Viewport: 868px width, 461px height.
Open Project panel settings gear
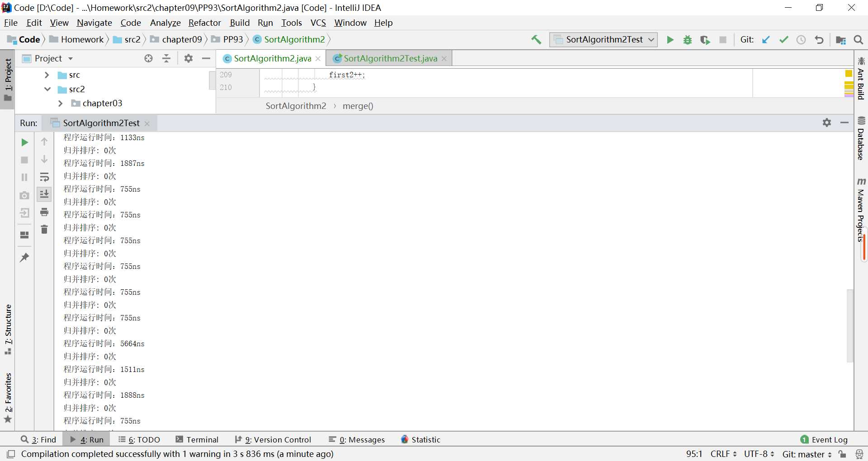189,58
